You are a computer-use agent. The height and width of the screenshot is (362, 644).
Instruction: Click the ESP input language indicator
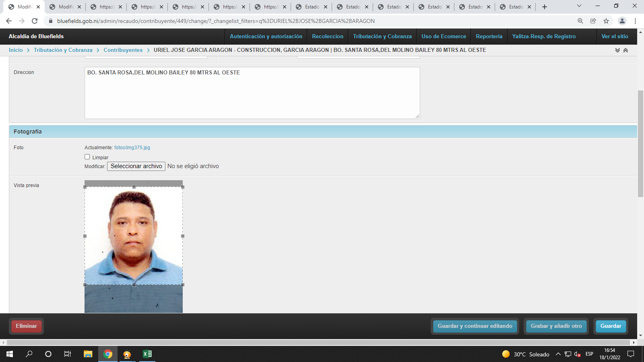click(589, 354)
